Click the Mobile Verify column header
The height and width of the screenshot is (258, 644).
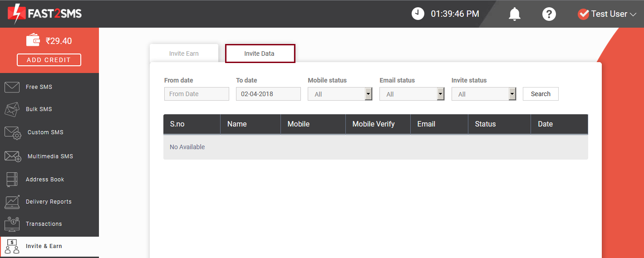pos(378,124)
